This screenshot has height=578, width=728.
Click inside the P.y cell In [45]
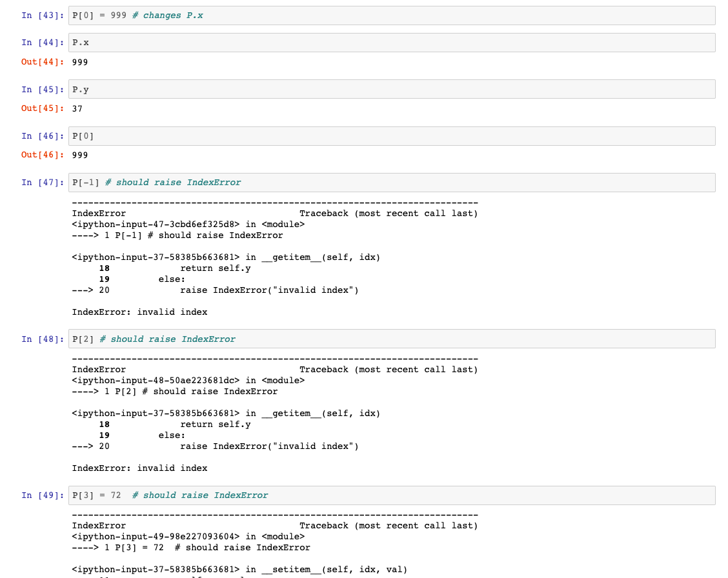(x=258, y=89)
